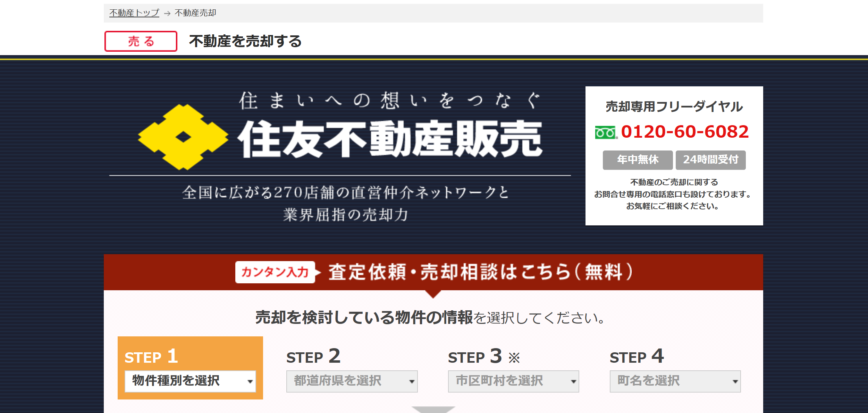Click the red 売る button

[x=141, y=41]
